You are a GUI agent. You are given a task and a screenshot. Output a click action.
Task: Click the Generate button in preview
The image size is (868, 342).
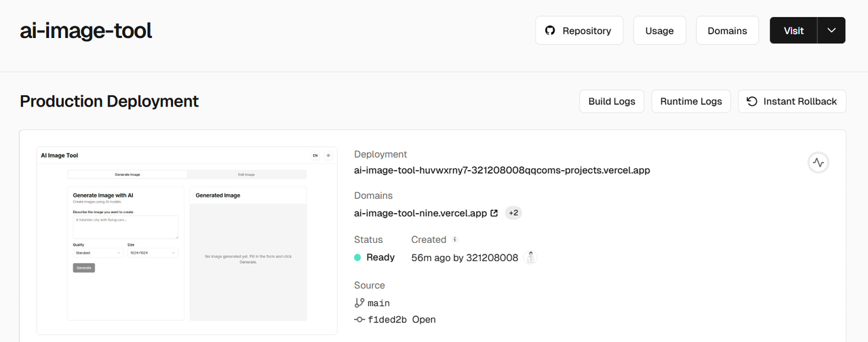point(84,267)
